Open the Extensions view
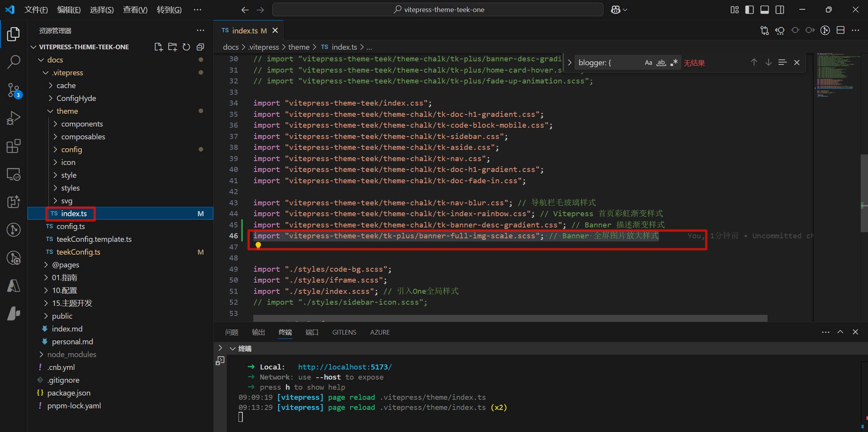Screen dimensions: 868x432 (14, 146)
